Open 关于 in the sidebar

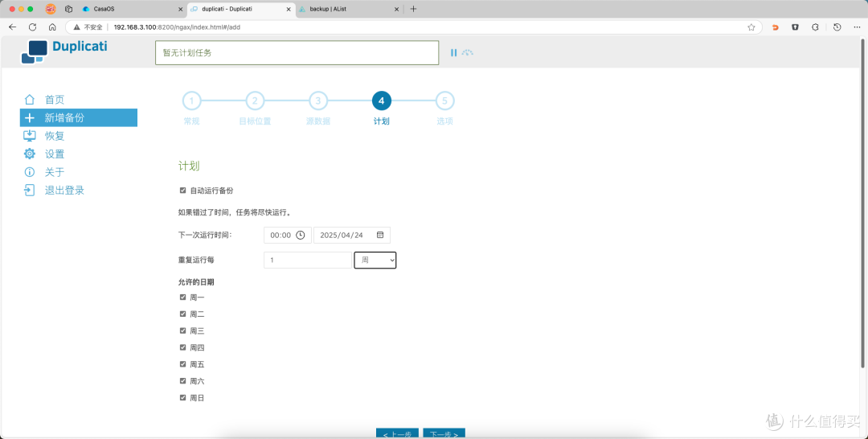[x=78, y=172]
